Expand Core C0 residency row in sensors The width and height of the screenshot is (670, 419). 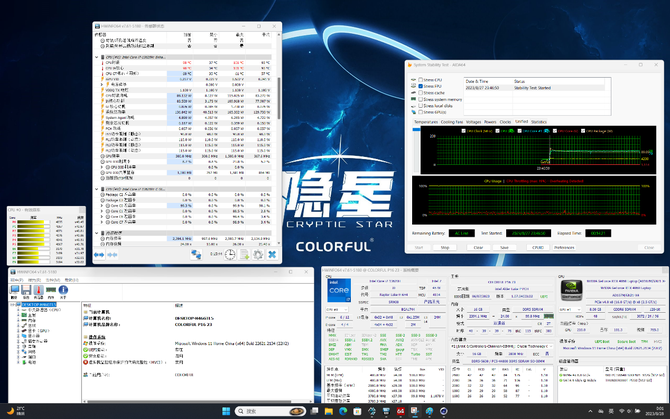point(102,205)
